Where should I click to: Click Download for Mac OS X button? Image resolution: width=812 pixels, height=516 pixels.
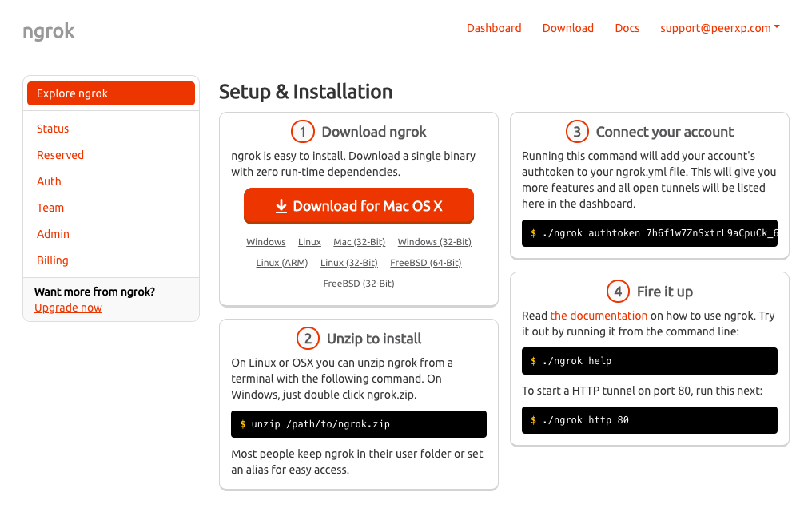coord(358,206)
